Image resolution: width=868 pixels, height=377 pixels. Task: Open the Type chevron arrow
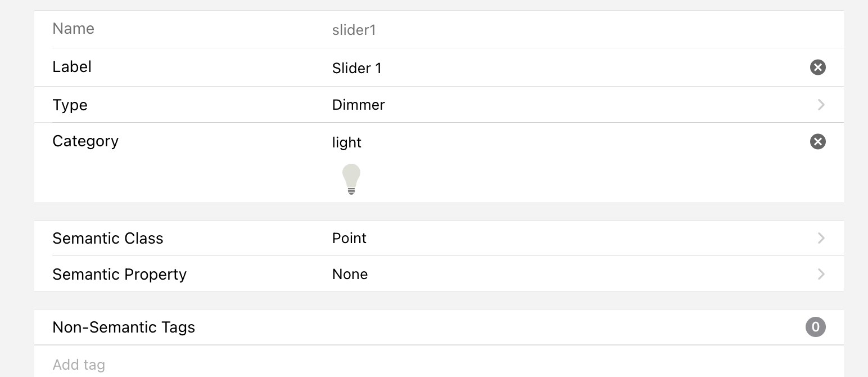coord(821,105)
